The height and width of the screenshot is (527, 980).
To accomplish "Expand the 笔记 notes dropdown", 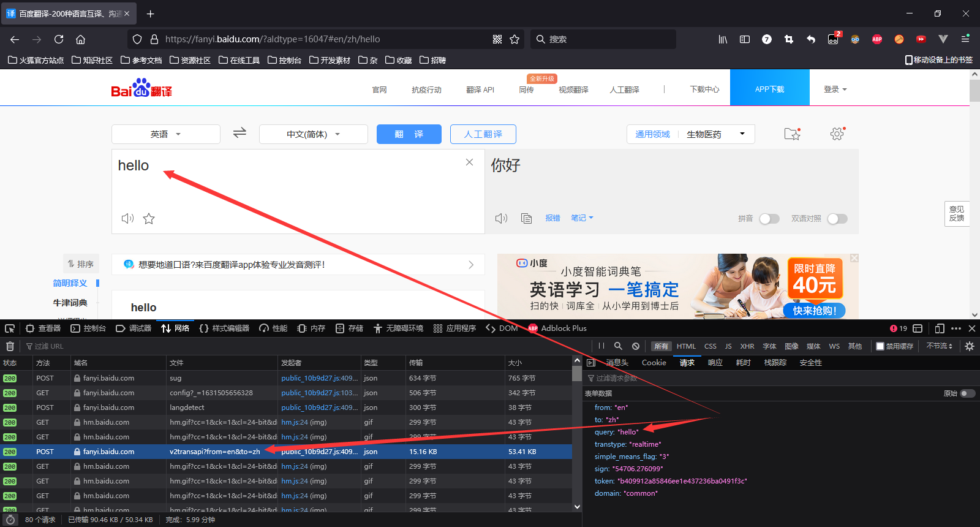I will click(x=582, y=218).
